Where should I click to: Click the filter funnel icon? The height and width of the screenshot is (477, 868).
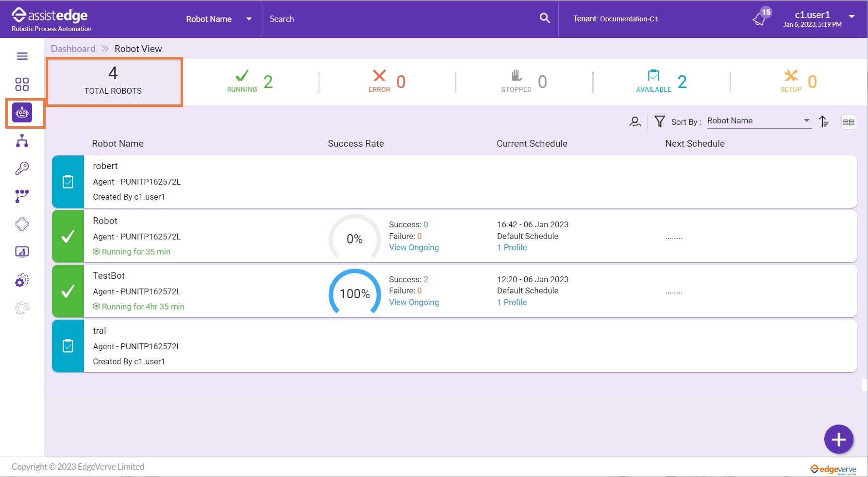pos(659,121)
